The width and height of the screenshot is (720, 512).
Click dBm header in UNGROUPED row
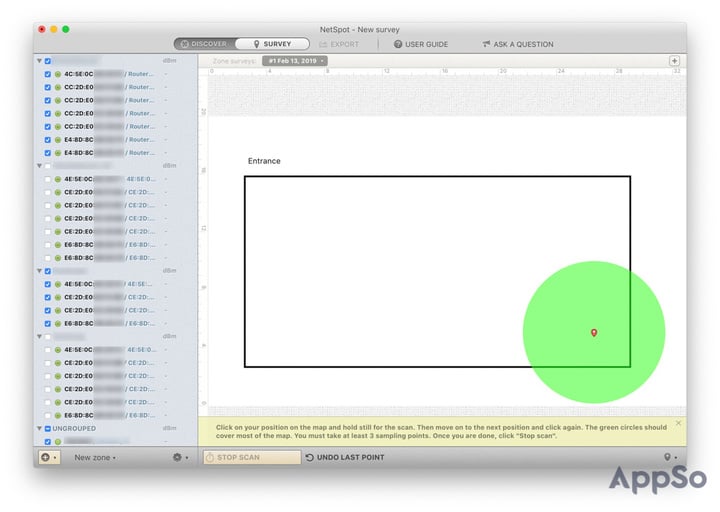169,428
